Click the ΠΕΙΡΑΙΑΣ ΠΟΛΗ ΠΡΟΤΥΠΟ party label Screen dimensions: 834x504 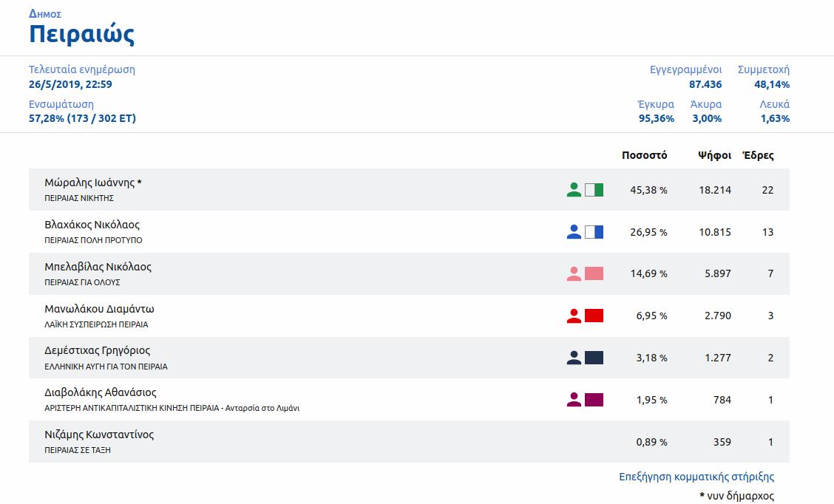pyautogui.click(x=94, y=240)
